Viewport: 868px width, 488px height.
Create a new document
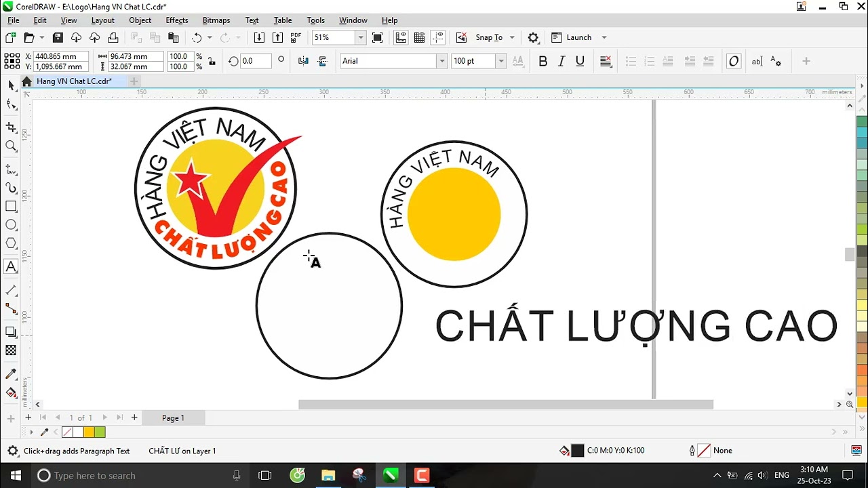[11, 37]
